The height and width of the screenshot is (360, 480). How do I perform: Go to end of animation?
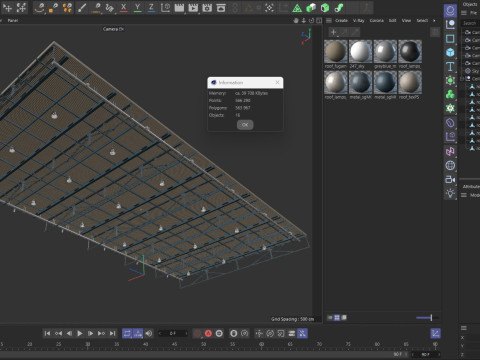coord(112,333)
